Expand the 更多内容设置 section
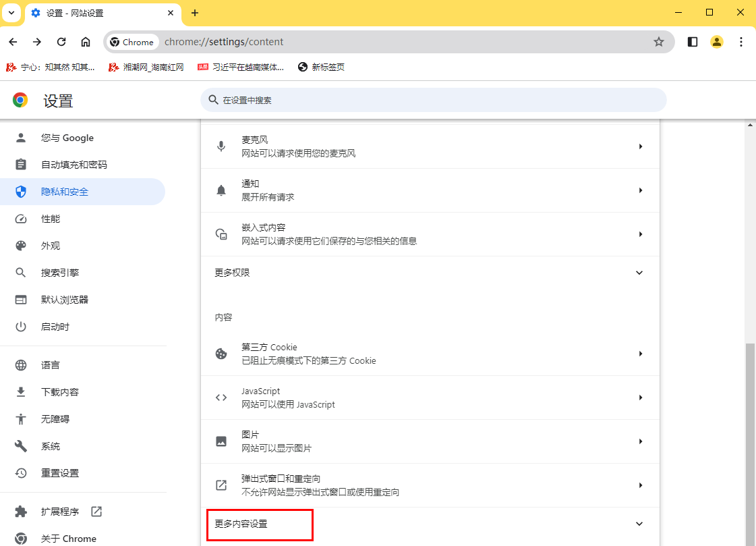This screenshot has width=756, height=546. click(430, 524)
